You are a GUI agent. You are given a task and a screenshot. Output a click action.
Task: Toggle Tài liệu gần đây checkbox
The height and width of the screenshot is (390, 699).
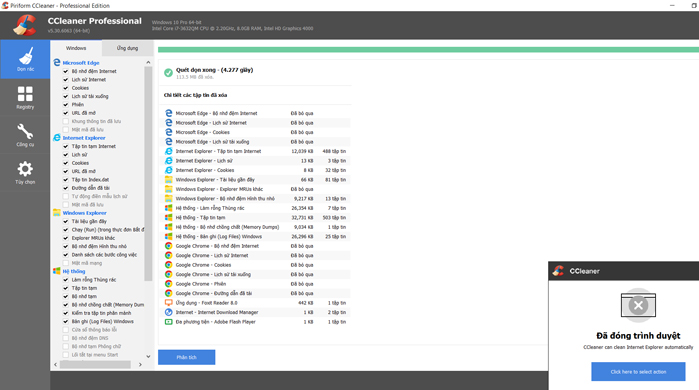66,221
